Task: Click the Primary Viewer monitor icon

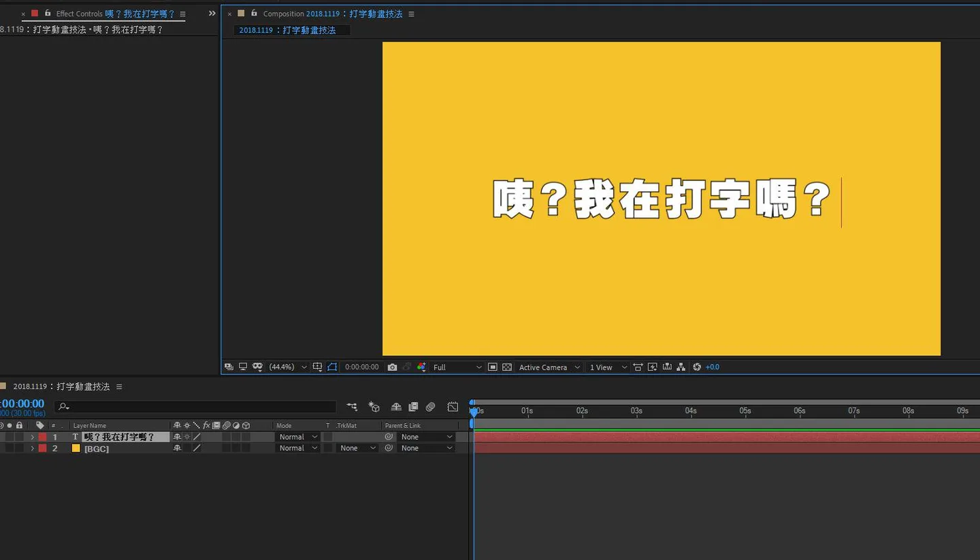Action: [x=243, y=367]
